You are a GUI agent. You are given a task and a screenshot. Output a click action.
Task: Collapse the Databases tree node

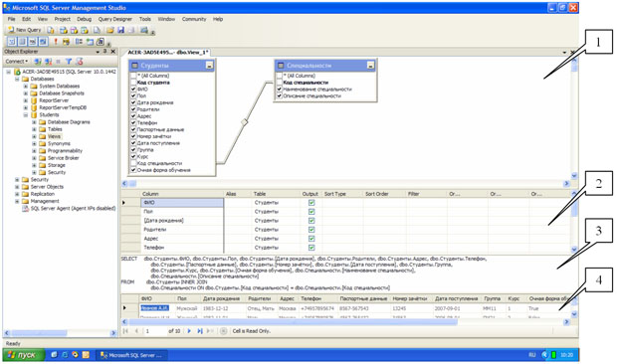[x=17, y=79]
